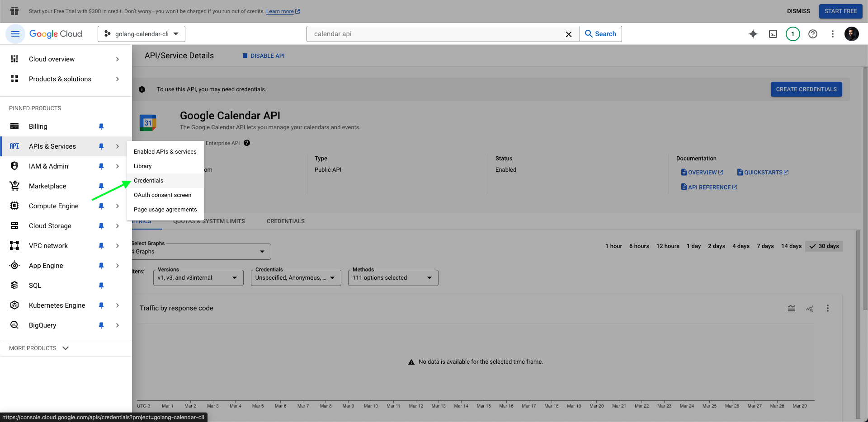868x422 pixels.
Task: Select the 7 days time range
Action: click(765, 246)
